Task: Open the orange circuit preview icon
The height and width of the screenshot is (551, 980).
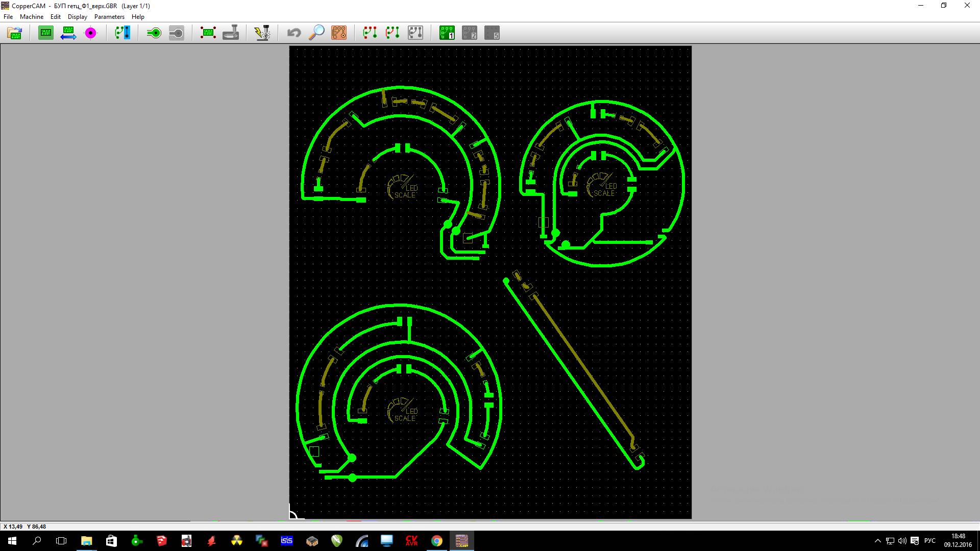Action: tap(339, 33)
